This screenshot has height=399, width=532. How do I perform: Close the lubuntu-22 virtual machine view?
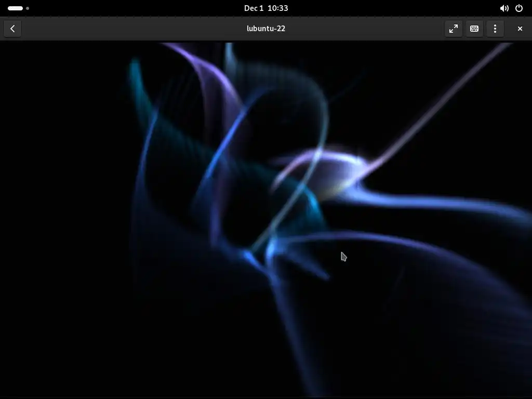point(520,29)
